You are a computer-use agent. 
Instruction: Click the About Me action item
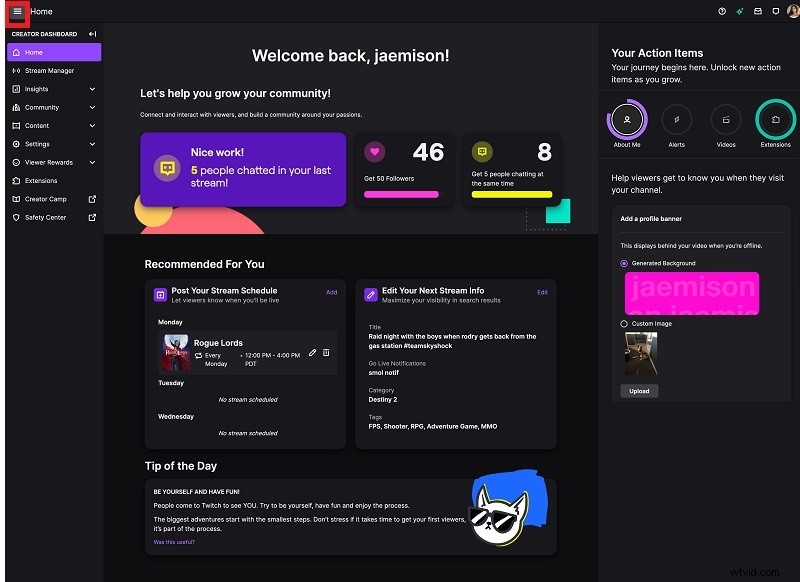pos(628,120)
